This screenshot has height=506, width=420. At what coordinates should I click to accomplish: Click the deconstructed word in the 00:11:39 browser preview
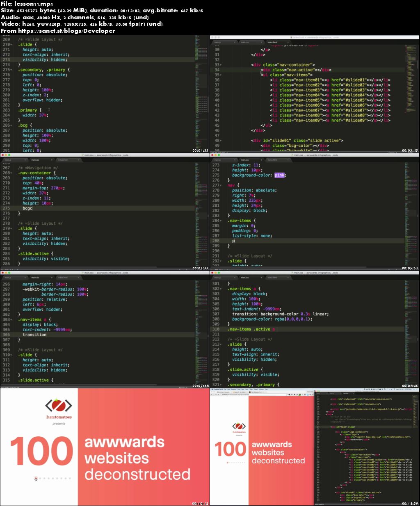[278, 461]
